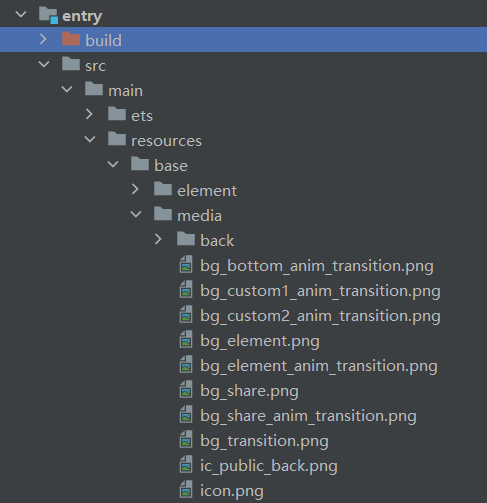Expand the back folder
The width and height of the screenshot is (487, 503).
coord(158,239)
